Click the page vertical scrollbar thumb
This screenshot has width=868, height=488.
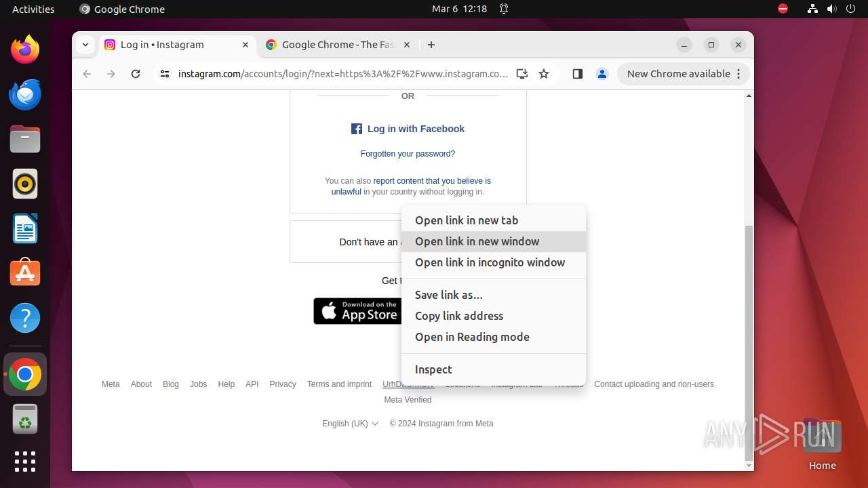(749, 342)
